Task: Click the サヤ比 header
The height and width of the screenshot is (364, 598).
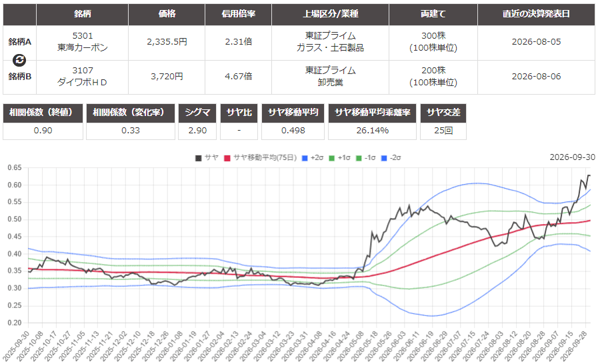Action: pos(239,113)
